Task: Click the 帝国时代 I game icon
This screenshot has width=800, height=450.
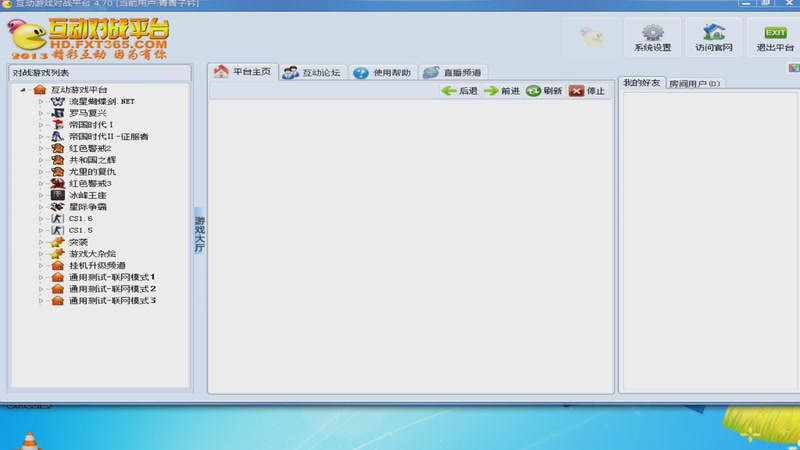Action: click(x=58, y=124)
